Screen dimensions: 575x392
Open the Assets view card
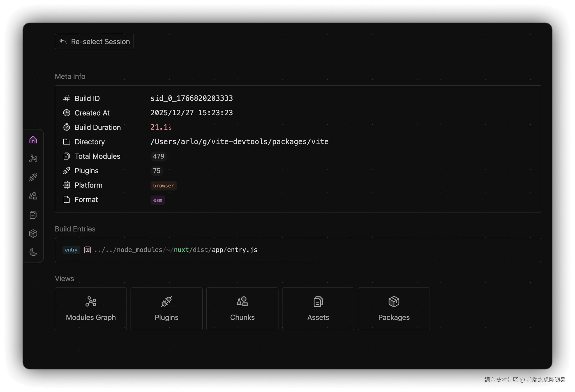[x=318, y=308]
